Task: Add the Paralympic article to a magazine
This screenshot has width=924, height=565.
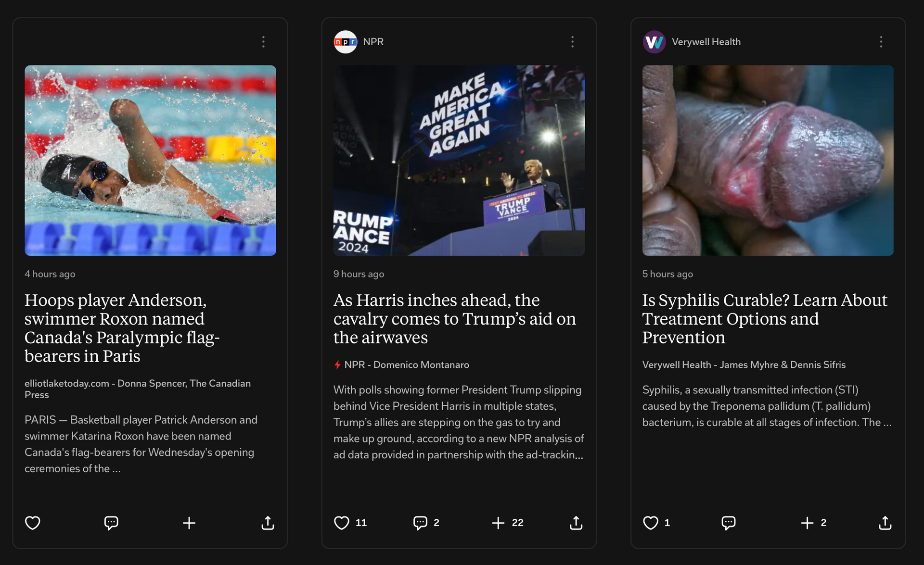Action: point(189,523)
